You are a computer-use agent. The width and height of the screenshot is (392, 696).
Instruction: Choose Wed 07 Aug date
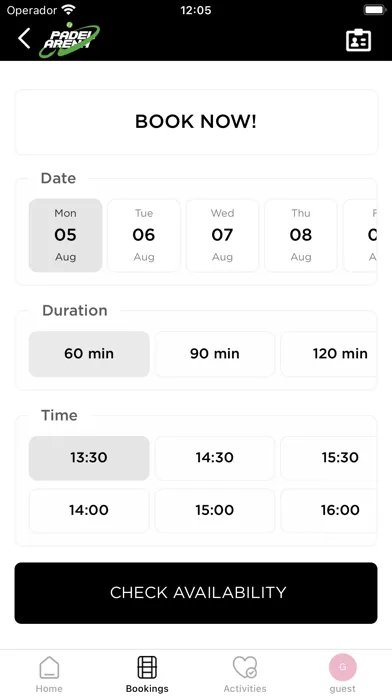pos(222,235)
